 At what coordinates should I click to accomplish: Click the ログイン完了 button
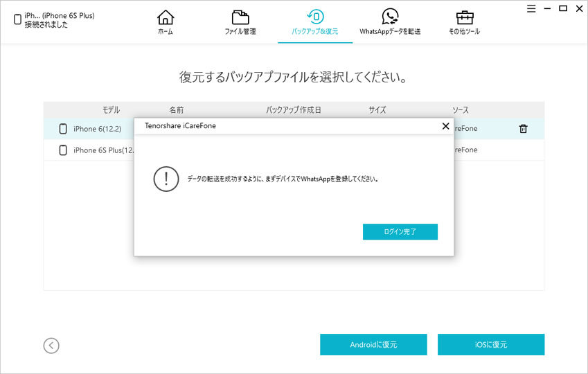pos(400,232)
